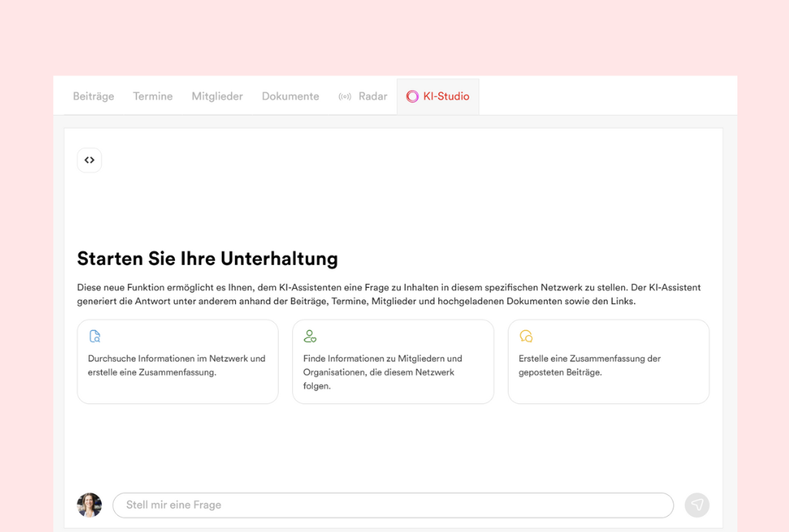Choose 'Durchsuche Informationen im Netzwerk' suggestion

point(177,365)
